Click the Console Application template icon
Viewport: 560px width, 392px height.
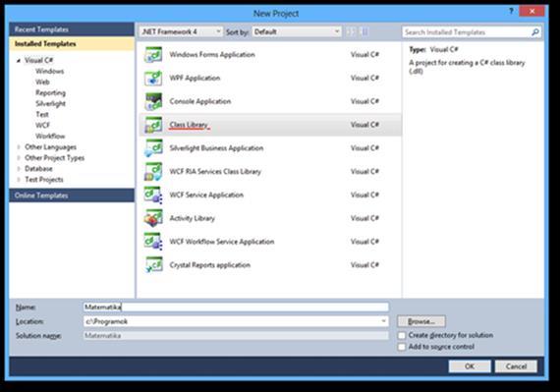(x=153, y=101)
